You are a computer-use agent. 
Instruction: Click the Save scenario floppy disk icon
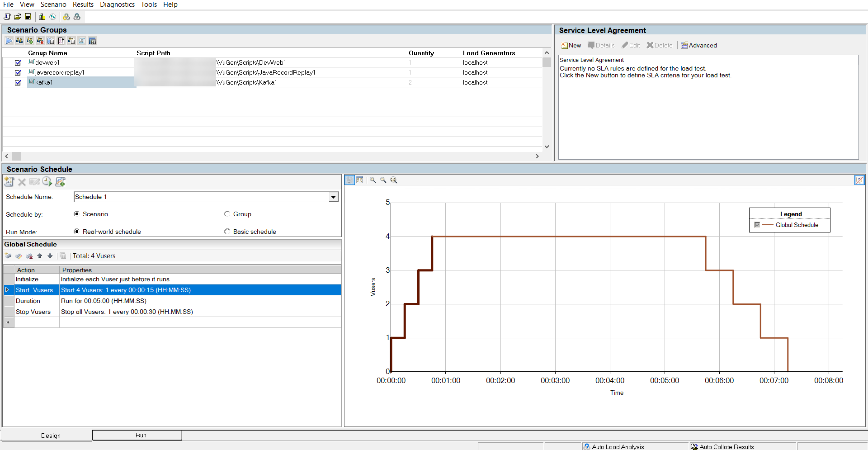pos(28,17)
